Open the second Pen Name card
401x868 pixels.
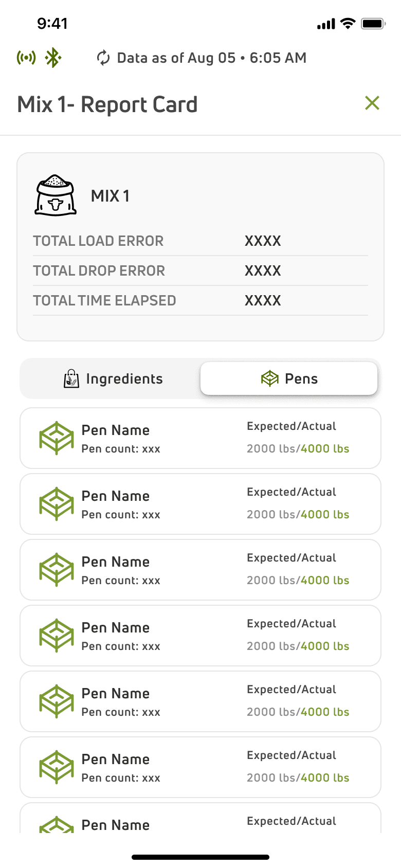[200, 504]
